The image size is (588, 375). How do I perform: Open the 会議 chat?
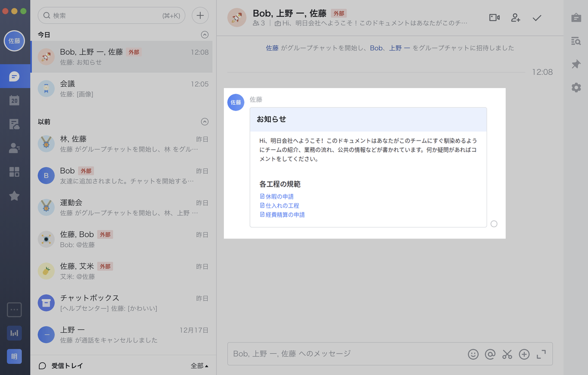point(122,89)
